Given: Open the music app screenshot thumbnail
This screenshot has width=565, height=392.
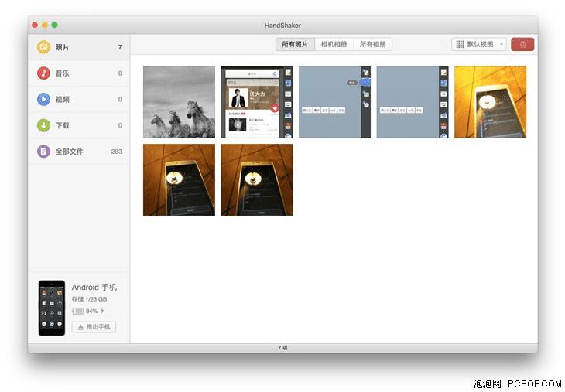Looking at the screenshot, I should click(x=257, y=102).
